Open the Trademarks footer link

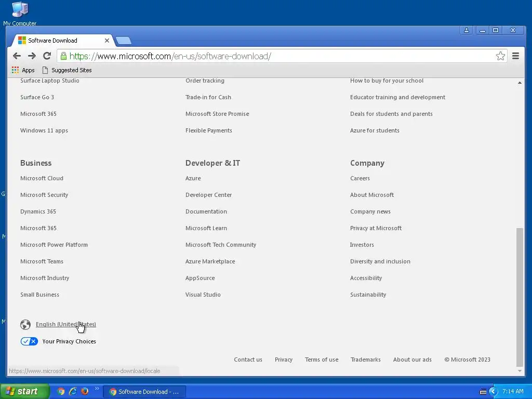(x=365, y=360)
